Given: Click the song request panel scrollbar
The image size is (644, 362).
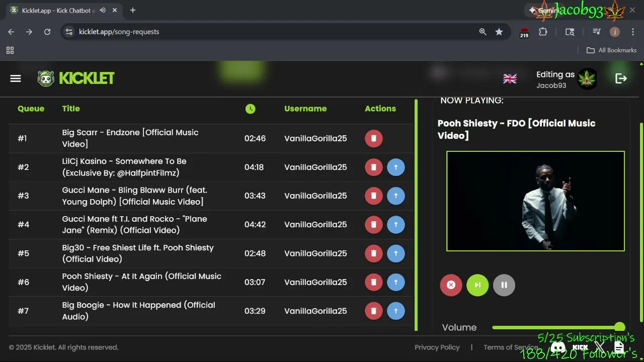Looking at the screenshot, I should click(416, 215).
